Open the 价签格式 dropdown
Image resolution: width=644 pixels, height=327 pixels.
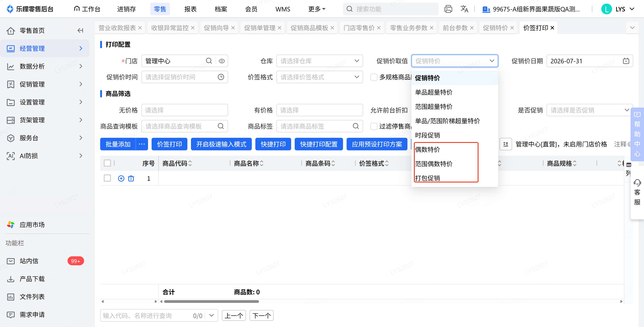tap(320, 77)
